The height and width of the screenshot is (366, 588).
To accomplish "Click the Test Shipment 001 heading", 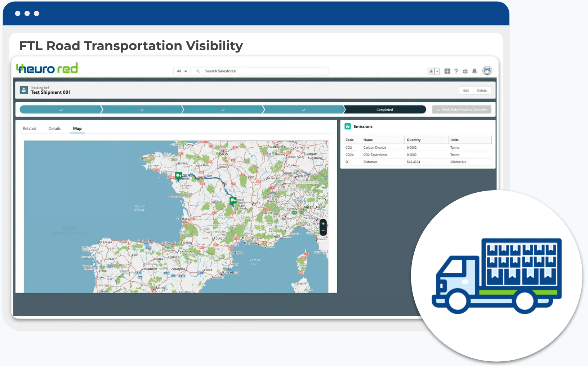I will [x=51, y=92].
